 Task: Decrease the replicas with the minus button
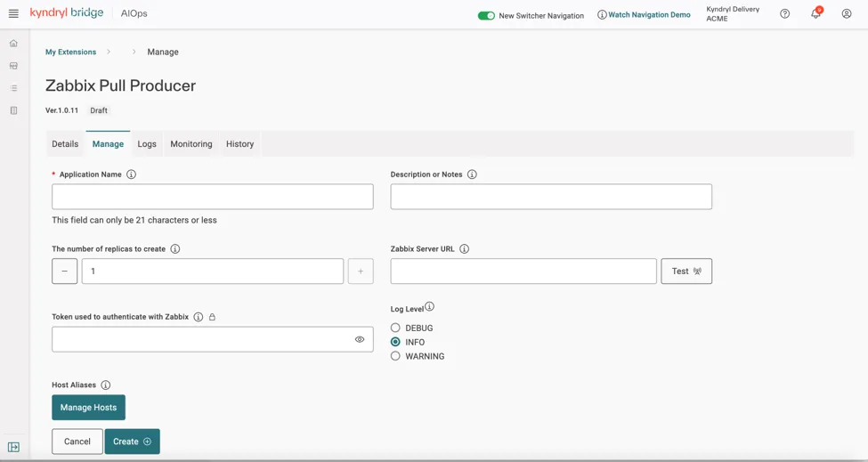coord(65,272)
